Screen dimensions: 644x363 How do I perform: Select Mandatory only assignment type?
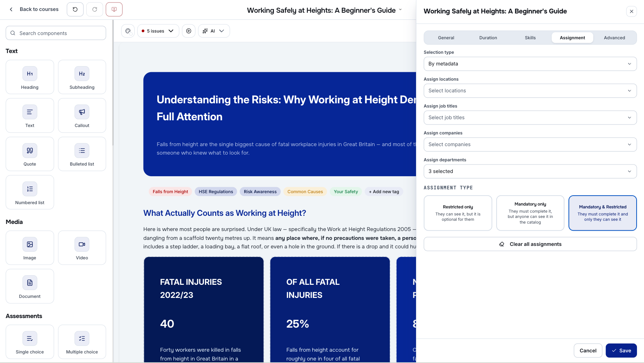pos(530,213)
